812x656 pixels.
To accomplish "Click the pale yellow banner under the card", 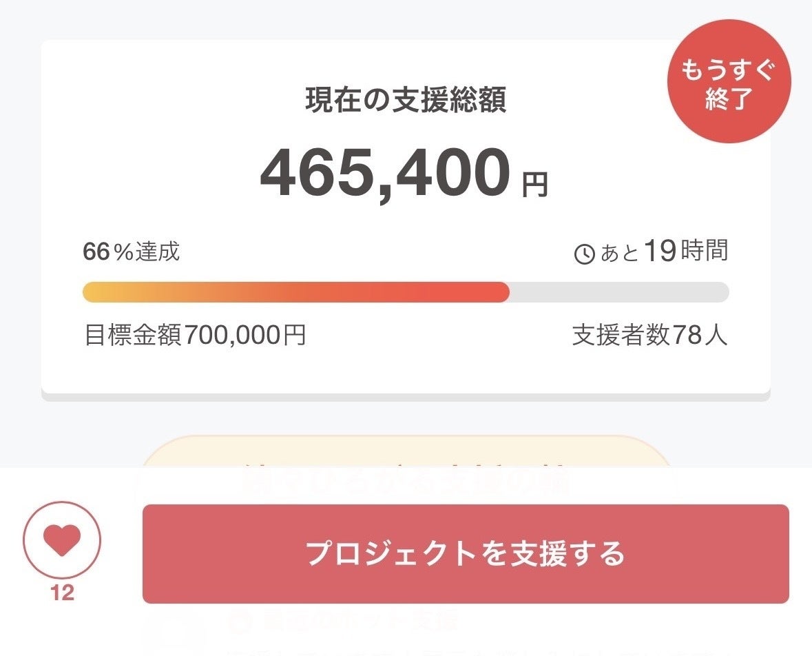I will (x=406, y=452).
